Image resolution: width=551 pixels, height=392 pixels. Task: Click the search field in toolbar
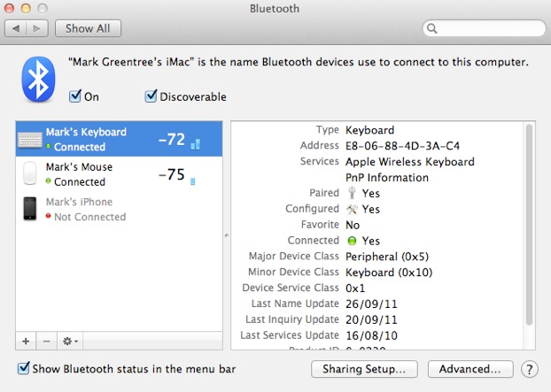[x=484, y=28]
